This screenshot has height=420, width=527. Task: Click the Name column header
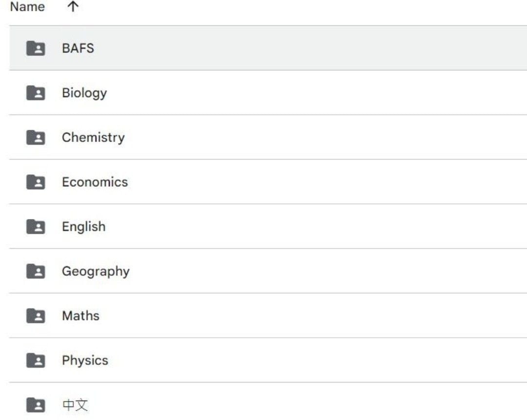[27, 7]
